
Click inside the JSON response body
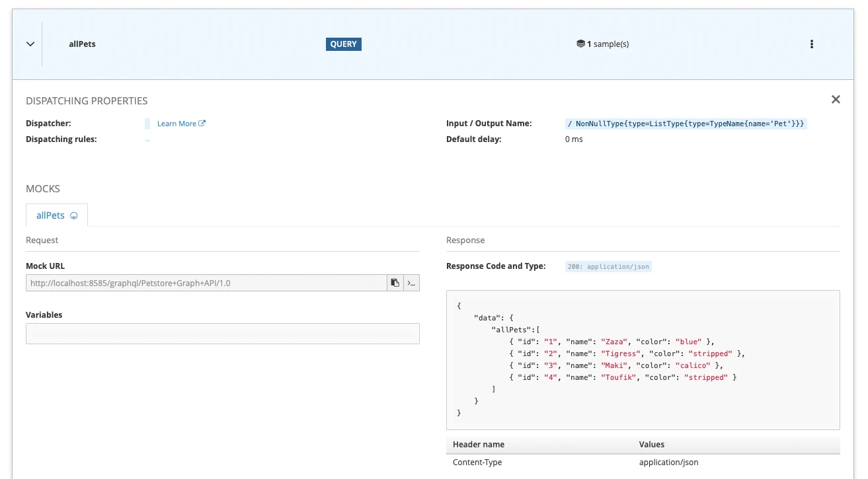click(x=643, y=360)
